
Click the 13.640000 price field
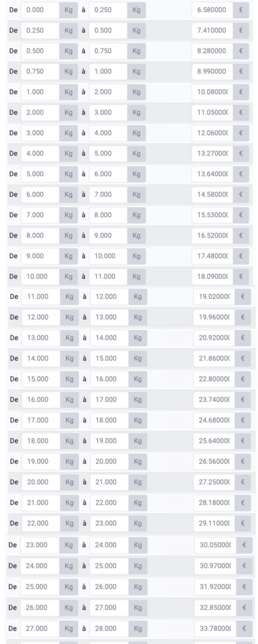pyautogui.click(x=213, y=174)
